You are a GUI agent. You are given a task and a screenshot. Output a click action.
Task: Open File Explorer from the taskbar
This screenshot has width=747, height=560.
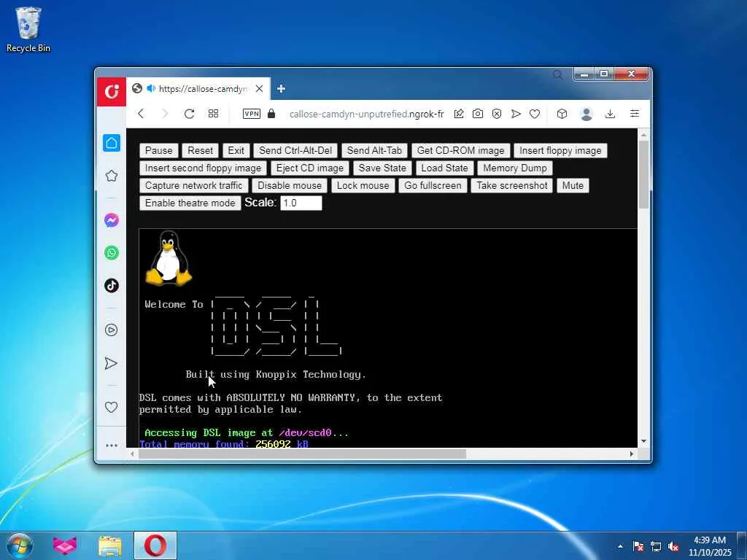[x=110, y=546]
